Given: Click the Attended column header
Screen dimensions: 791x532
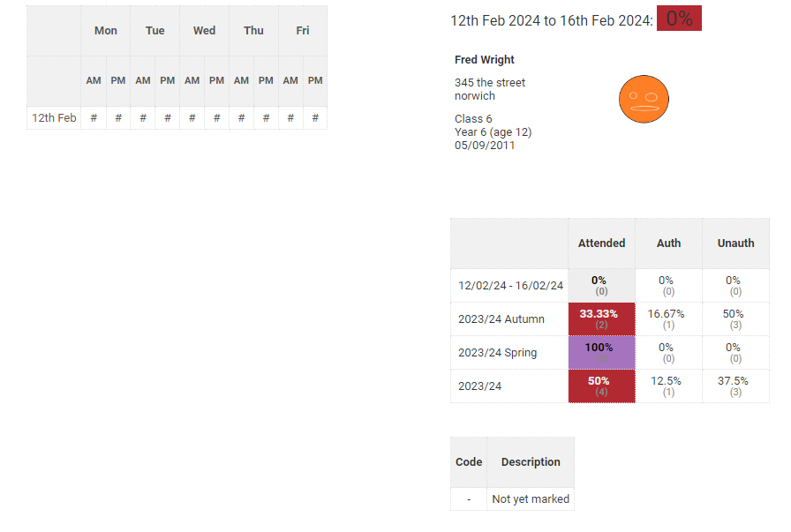Looking at the screenshot, I should pos(601,244).
